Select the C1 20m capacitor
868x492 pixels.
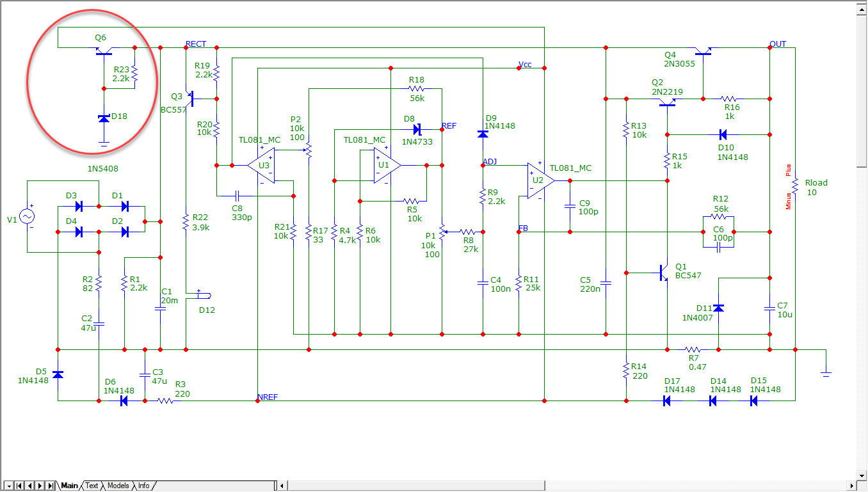161,308
